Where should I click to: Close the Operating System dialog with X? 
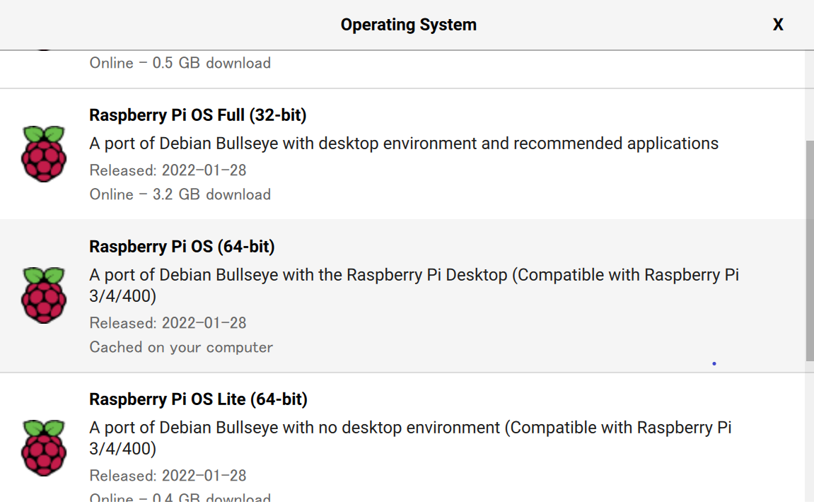778,25
